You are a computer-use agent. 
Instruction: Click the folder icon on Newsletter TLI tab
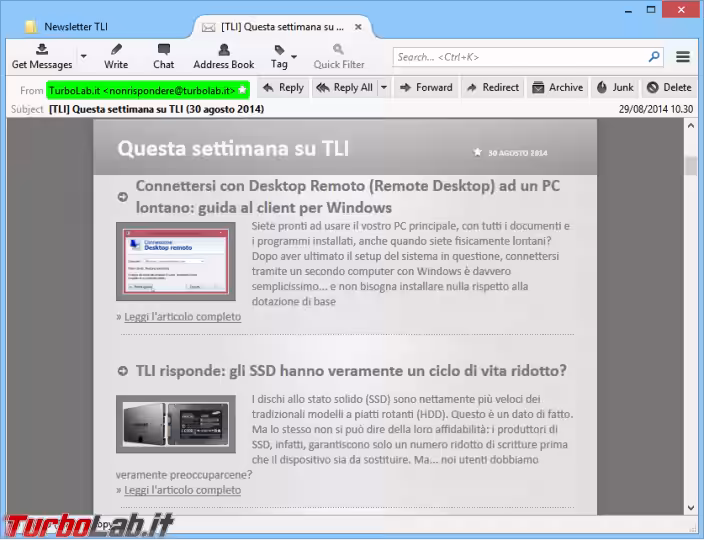coord(31,27)
